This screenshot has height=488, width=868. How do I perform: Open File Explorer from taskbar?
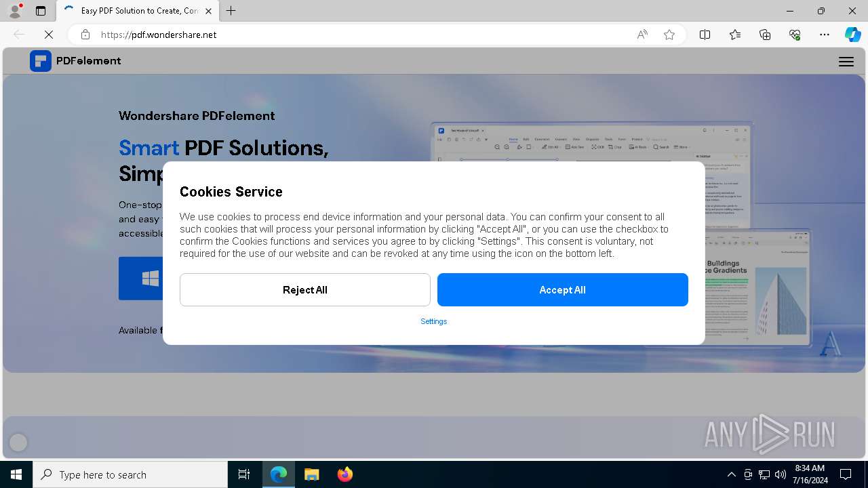312,474
